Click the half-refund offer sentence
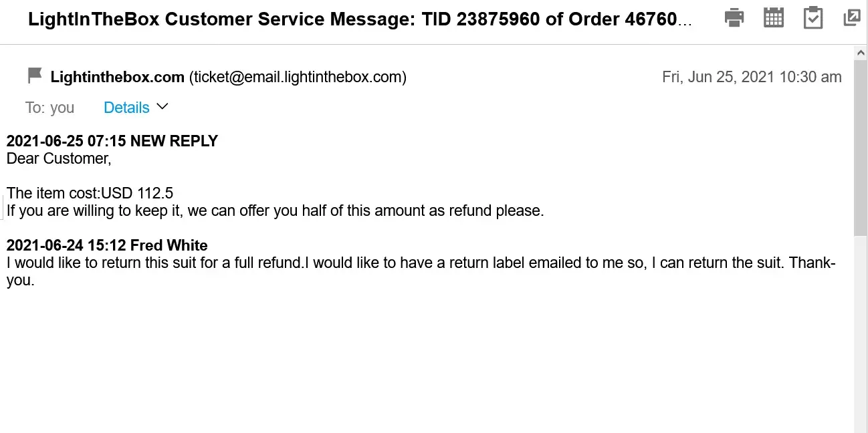The image size is (868, 433). (x=275, y=210)
